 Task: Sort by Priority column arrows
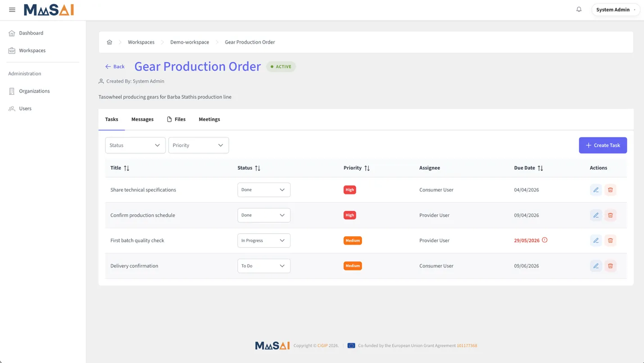click(x=367, y=168)
